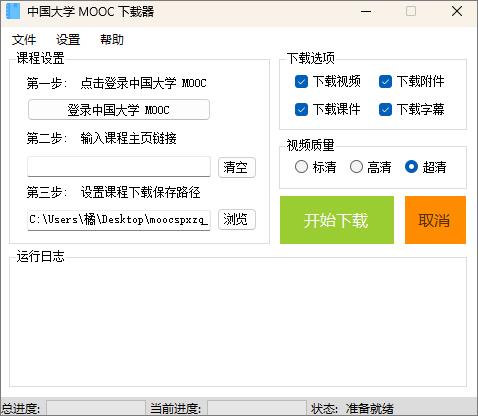
Task: Focus the course homepage link input field
Action: (x=119, y=167)
